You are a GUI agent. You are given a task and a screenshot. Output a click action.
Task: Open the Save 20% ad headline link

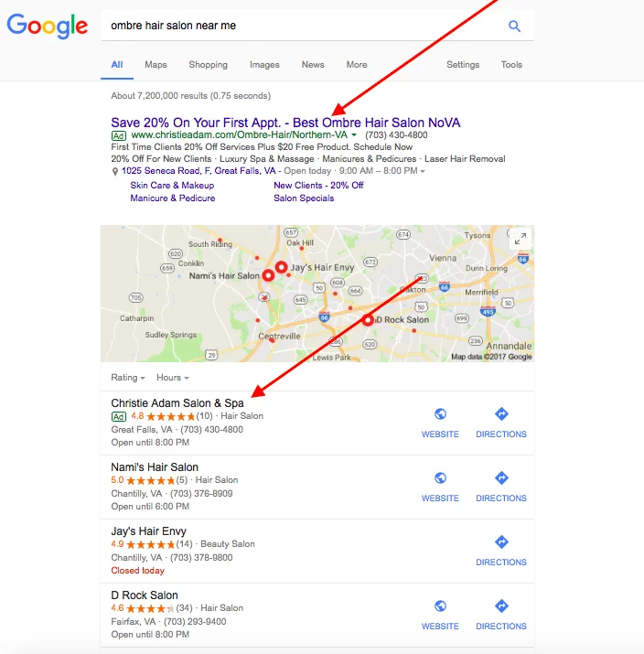(x=285, y=123)
